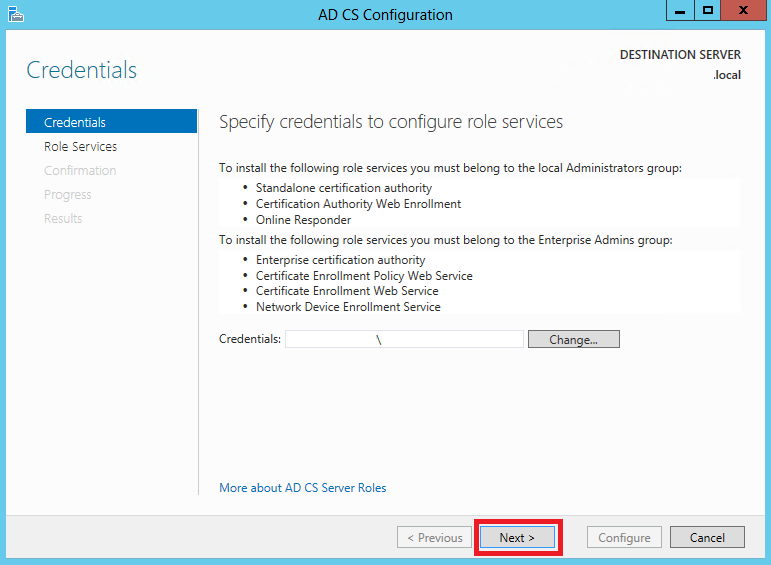Click into the Credentials text field

click(x=404, y=339)
